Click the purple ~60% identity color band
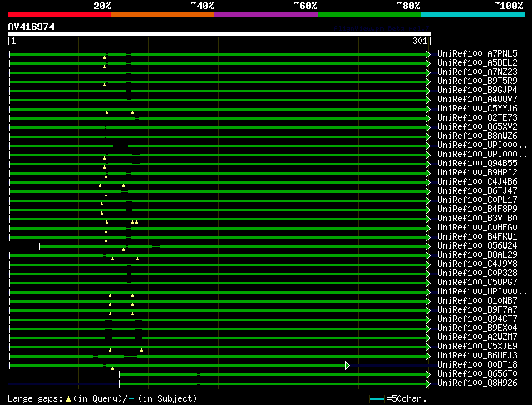The height and width of the screenshot is (405, 532). [x=266, y=15]
